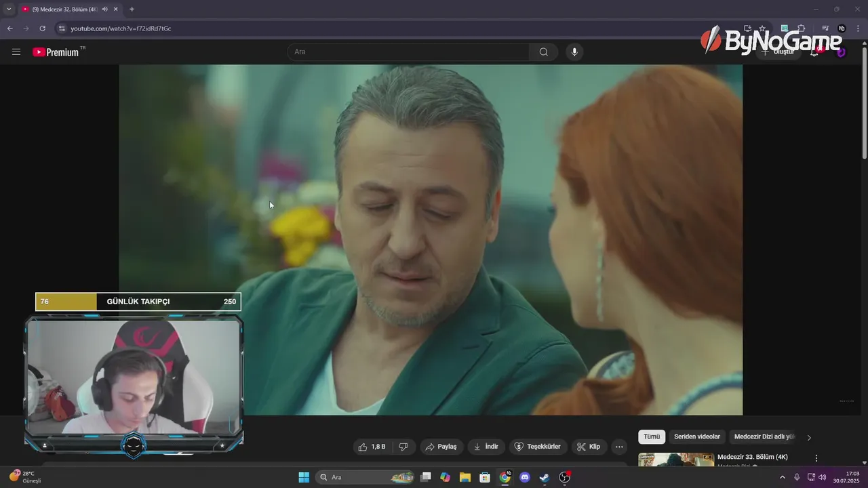Click the YouTube search field labeled Ara
This screenshot has height=488, width=868.
coord(409,52)
